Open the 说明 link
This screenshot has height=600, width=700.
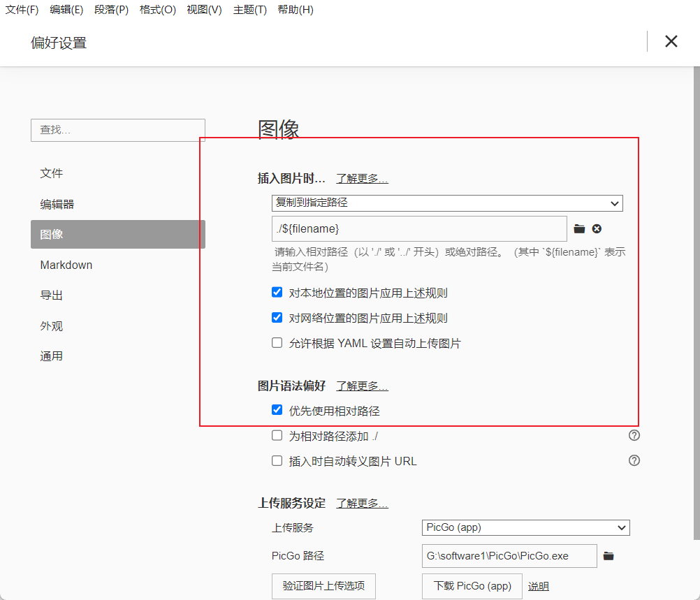click(x=539, y=586)
